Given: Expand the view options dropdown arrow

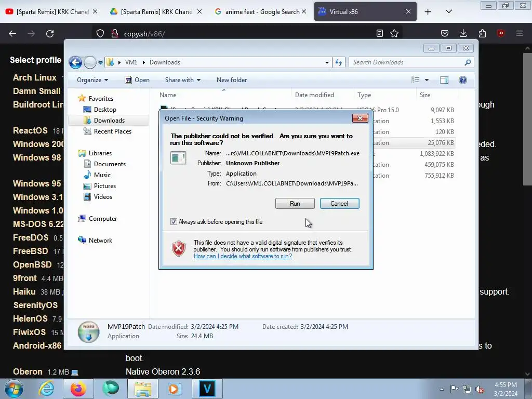Looking at the screenshot, I should point(427,80).
